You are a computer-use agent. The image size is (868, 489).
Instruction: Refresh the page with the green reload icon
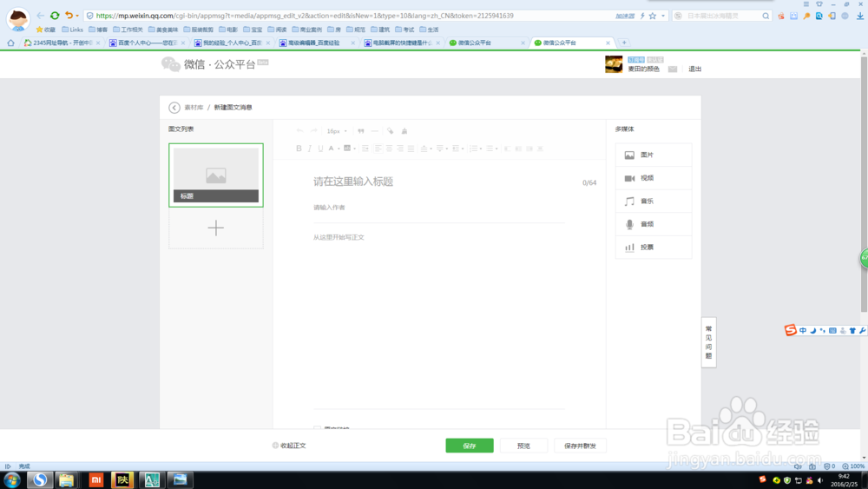click(54, 16)
